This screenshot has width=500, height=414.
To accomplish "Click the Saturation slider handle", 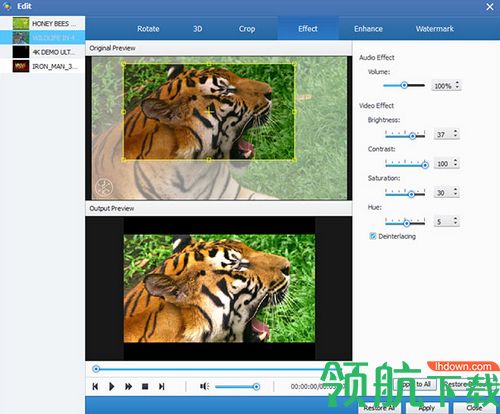I will (x=411, y=194).
